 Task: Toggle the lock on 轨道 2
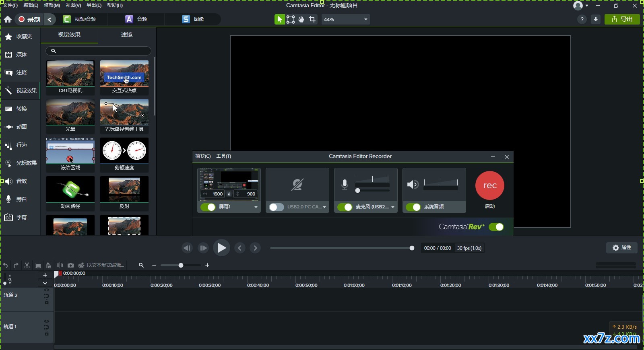coord(47,302)
